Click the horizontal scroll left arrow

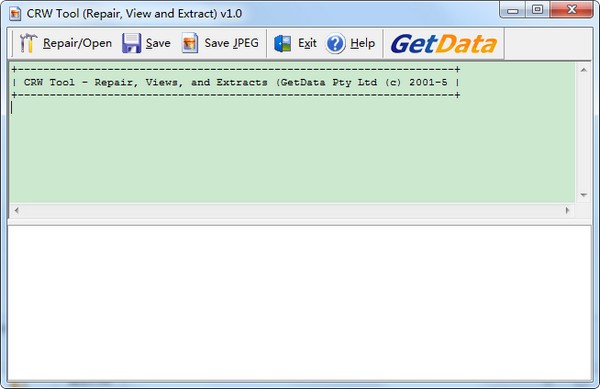[16, 210]
